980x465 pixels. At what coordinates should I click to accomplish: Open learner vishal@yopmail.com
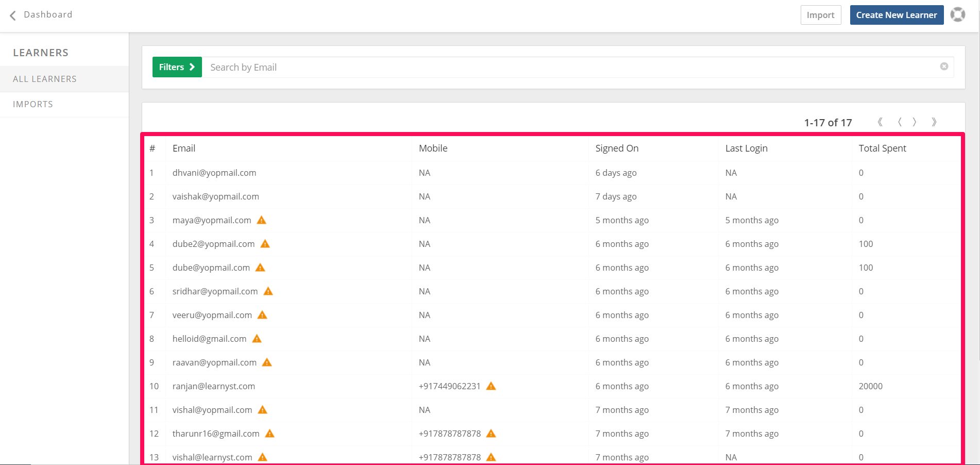tap(212, 410)
